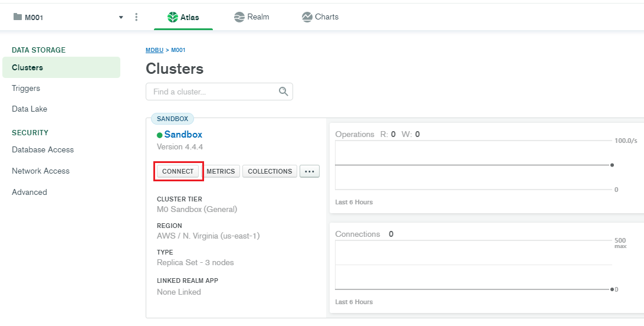Select Clusters in the sidebar
The image size is (644, 326).
pyautogui.click(x=61, y=67)
